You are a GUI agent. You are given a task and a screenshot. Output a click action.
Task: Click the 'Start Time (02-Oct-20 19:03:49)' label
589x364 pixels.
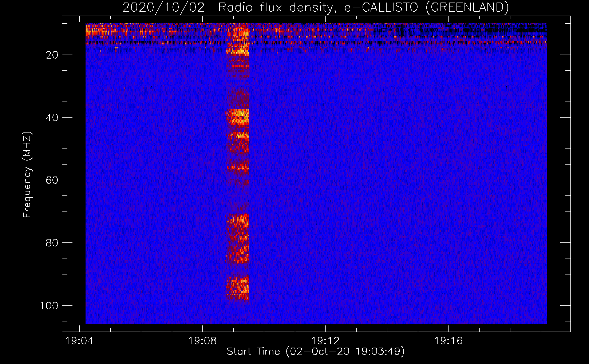coord(316,352)
